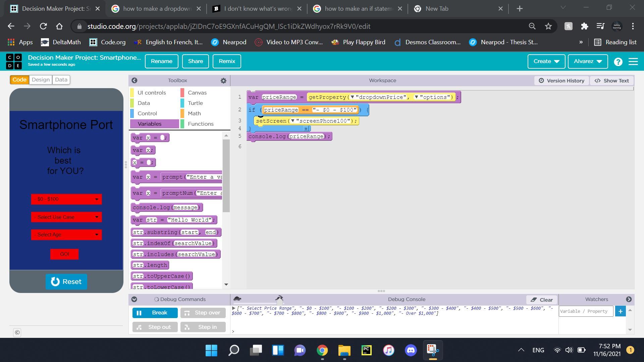Switch to Design mode

coord(41,80)
